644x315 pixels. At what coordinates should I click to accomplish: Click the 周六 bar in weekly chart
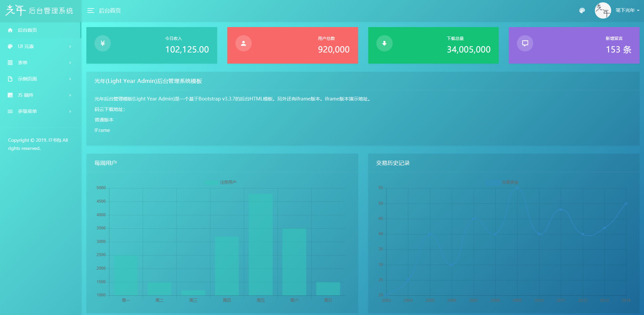point(294,262)
